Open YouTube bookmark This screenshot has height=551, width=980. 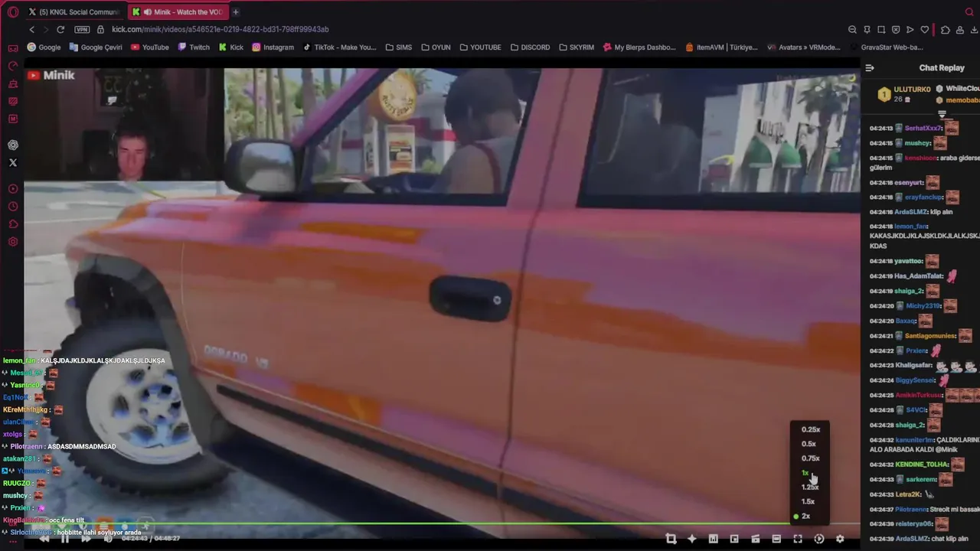[150, 47]
